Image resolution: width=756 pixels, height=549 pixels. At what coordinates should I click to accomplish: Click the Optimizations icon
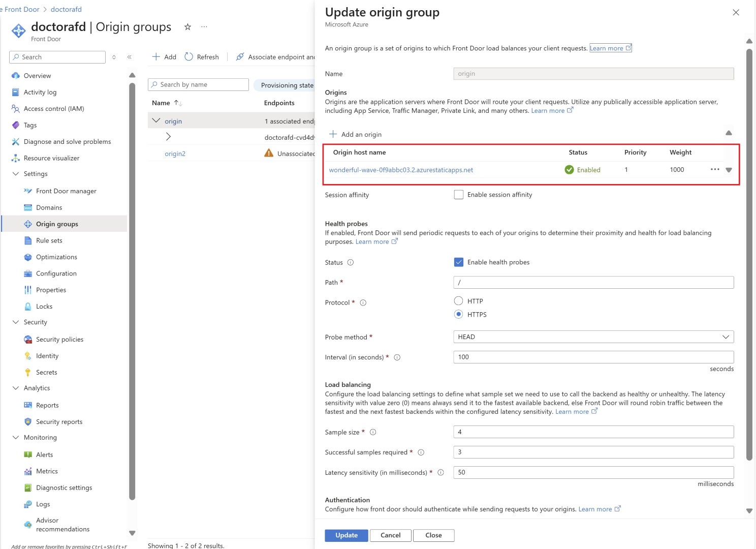pos(28,257)
